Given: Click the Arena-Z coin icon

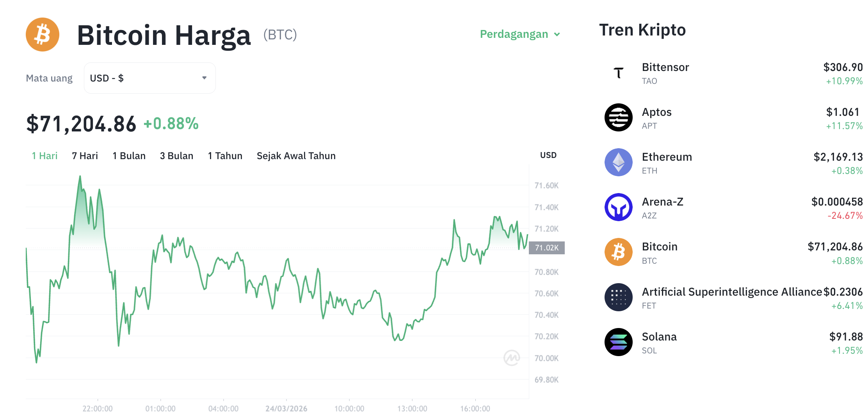Looking at the screenshot, I should click(x=618, y=207).
